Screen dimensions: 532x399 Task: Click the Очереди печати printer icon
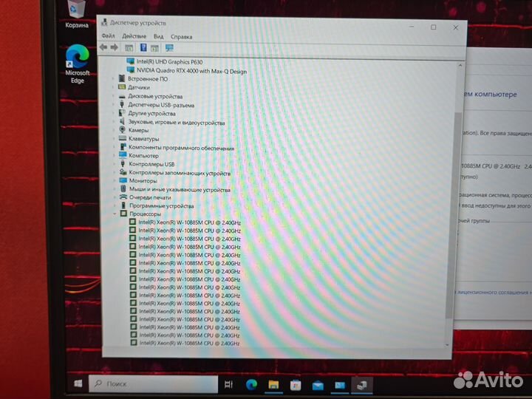coord(123,197)
